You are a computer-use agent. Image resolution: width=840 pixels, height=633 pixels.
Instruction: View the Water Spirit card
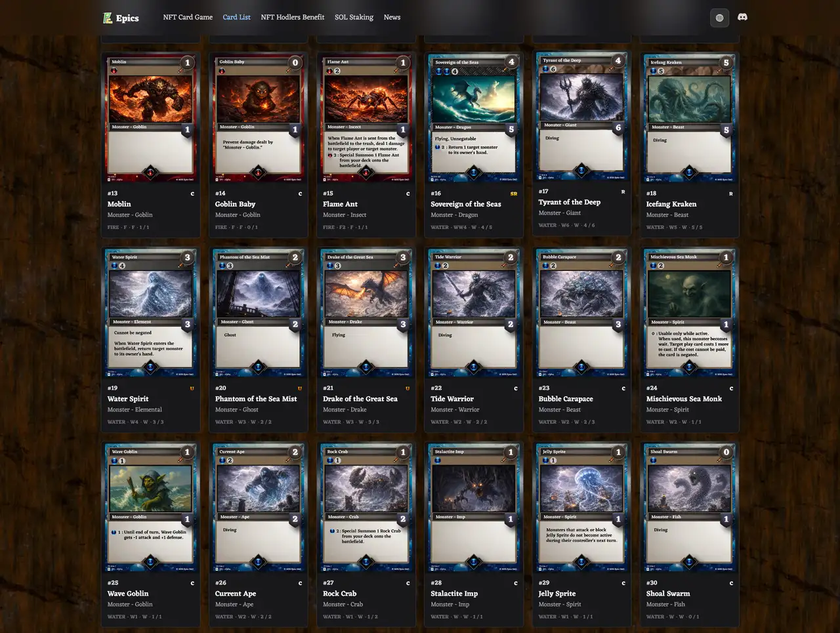[151, 313]
